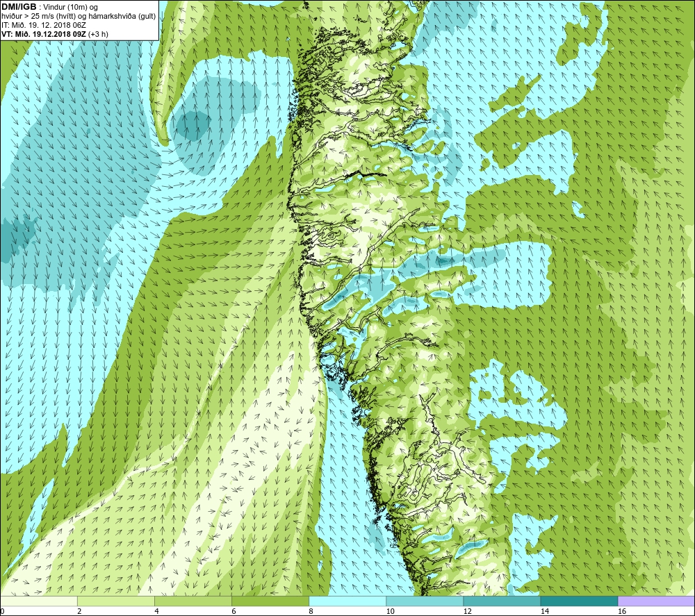
Task: Click the 4–6 m/s green legend swatch
Action: (x=193, y=601)
